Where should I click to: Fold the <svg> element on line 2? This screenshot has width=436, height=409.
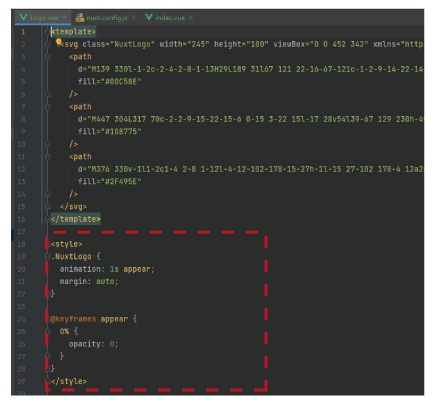click(x=47, y=44)
